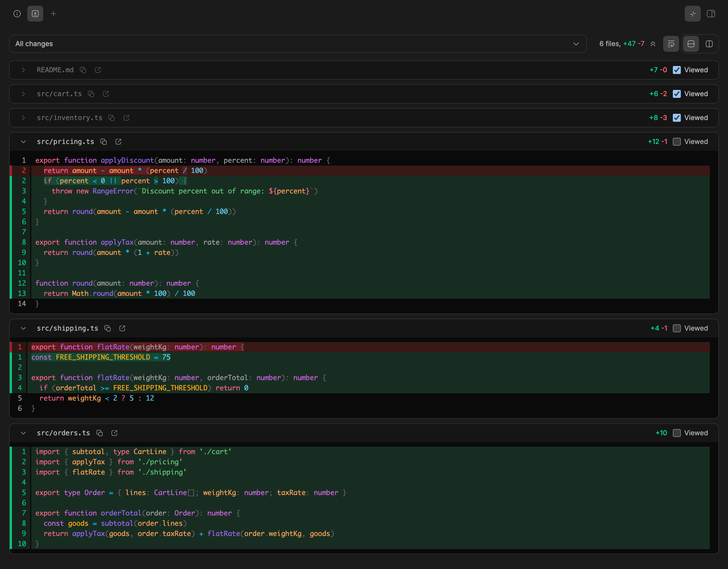Open README.md in editor
The width and height of the screenshot is (728, 569).
pos(98,70)
